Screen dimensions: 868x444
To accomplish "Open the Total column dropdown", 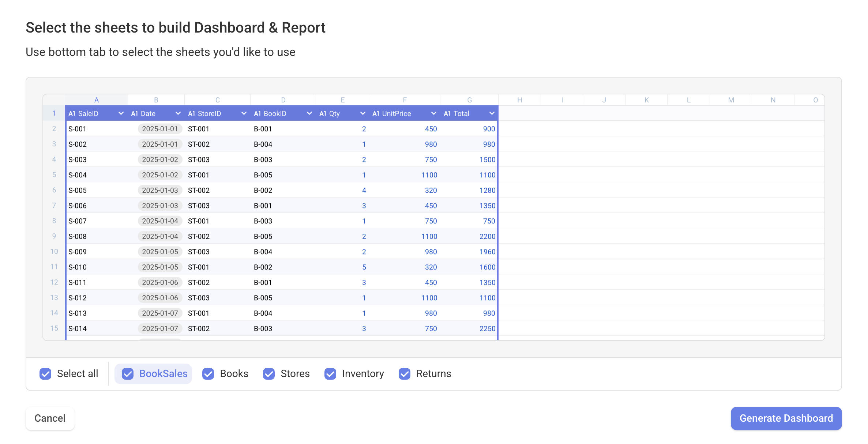I will click(x=491, y=113).
